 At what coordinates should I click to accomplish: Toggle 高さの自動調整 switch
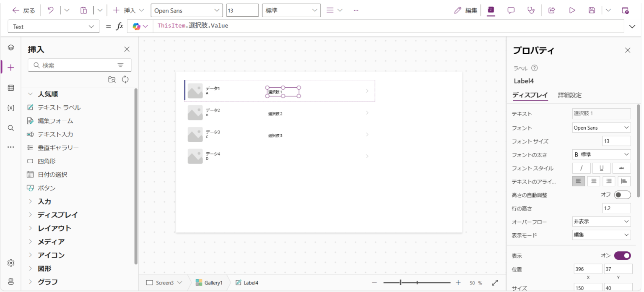pyautogui.click(x=622, y=195)
